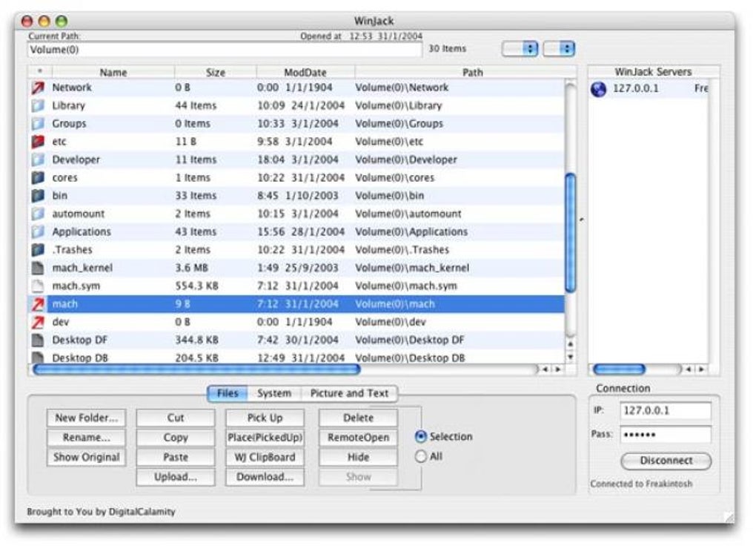The width and height of the screenshot is (756, 546).
Task: Click the Hide button
Action: (x=358, y=457)
